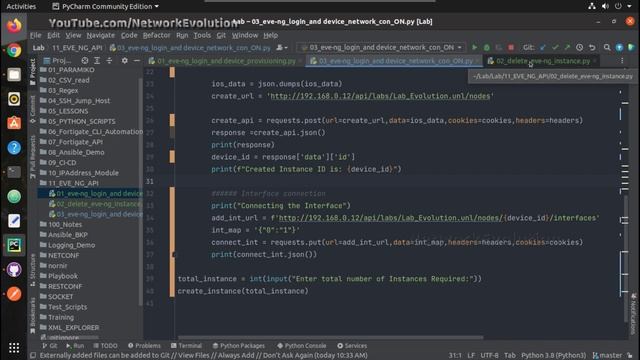Open the Notifications panel on the right edge
Image resolution: width=640 pixels, height=360 pixels.
633,313
